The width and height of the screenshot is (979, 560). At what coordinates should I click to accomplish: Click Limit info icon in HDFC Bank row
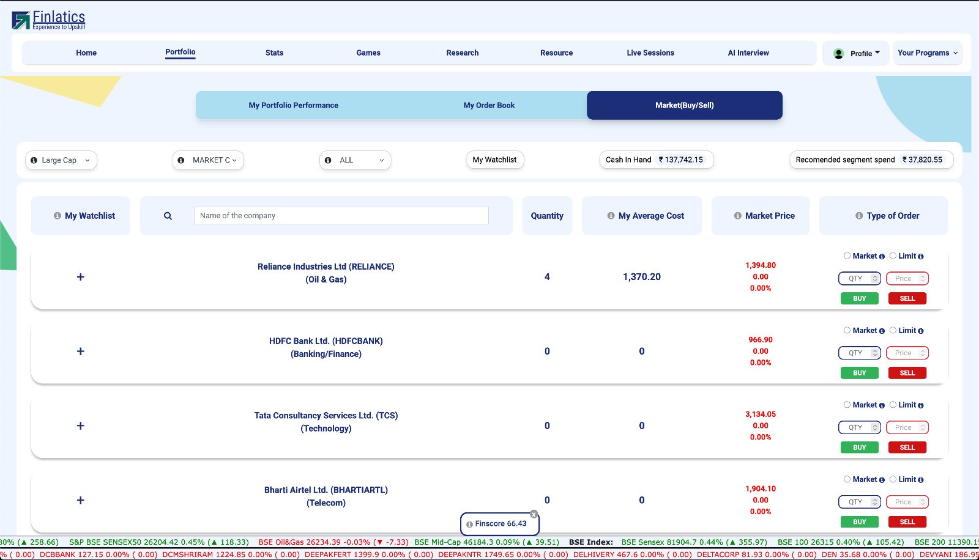921,331
